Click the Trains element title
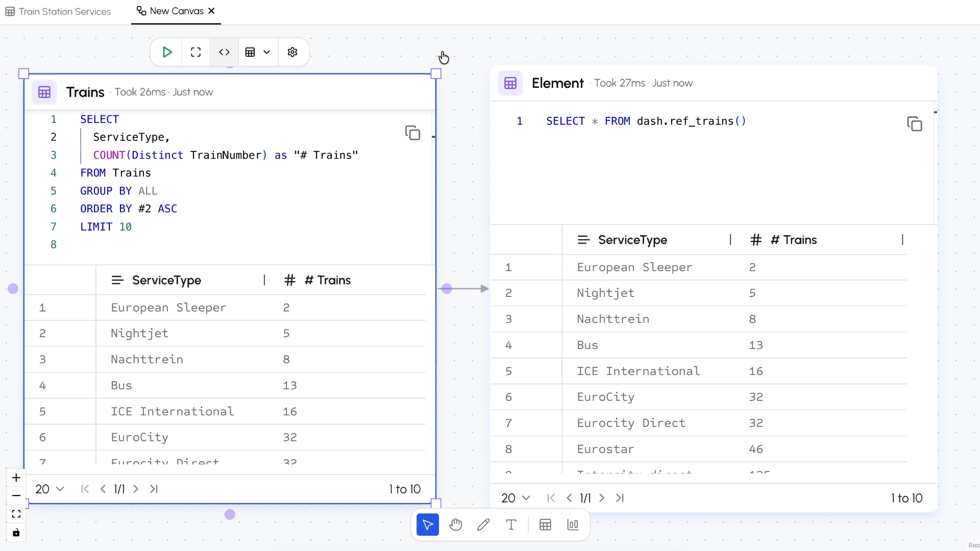The image size is (980, 551). [85, 92]
